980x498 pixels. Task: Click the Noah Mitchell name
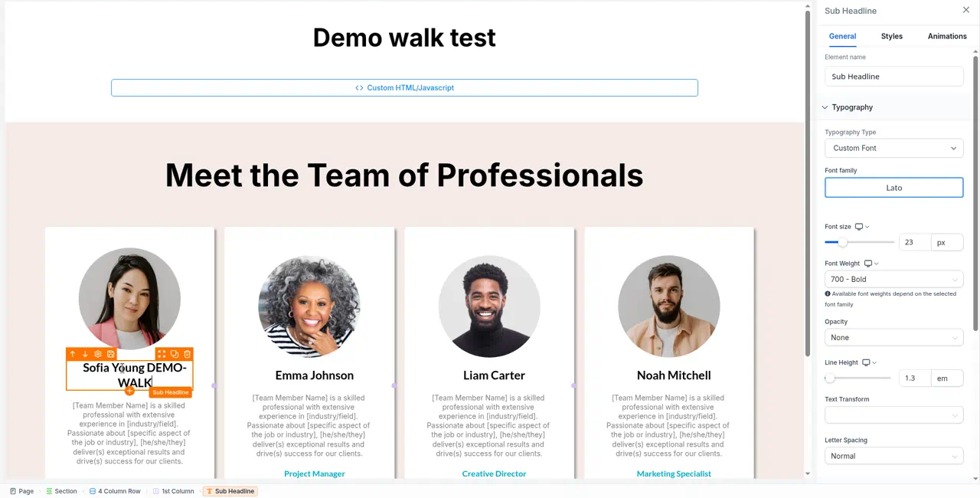coord(674,375)
